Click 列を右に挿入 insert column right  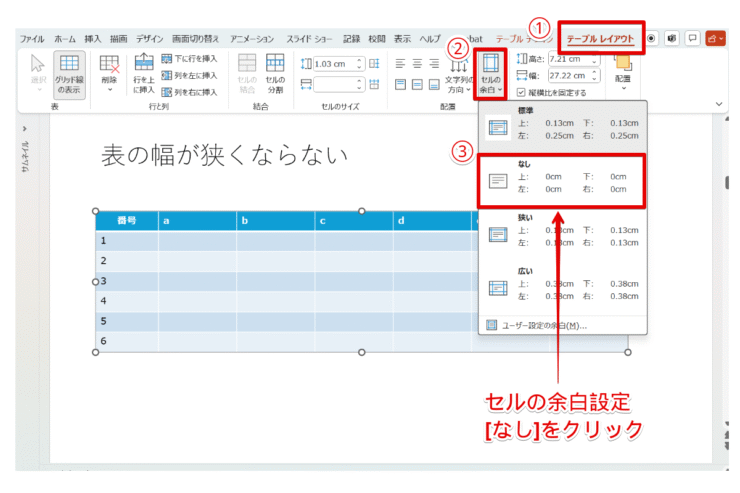189,92
